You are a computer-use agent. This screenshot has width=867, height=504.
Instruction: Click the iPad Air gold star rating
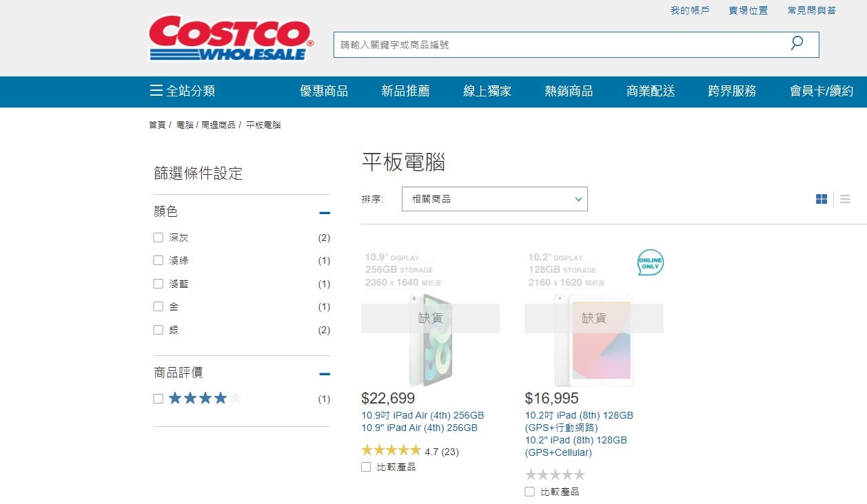pos(391,450)
